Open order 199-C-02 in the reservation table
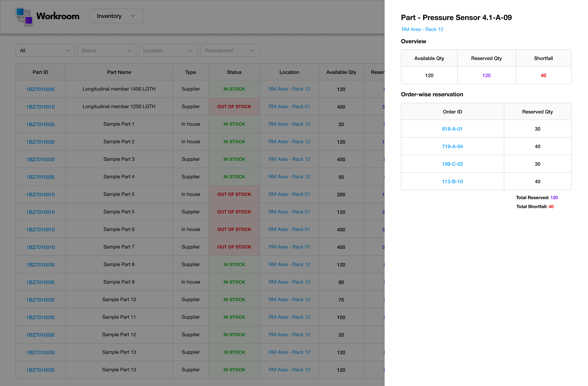This screenshot has width=588, height=386. [452, 164]
